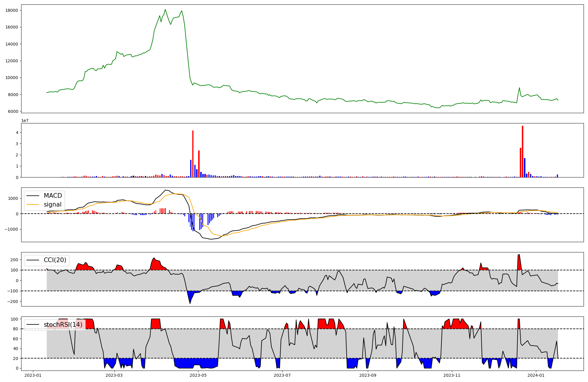Click the −1000 tick on the MACD axis

[11, 229]
